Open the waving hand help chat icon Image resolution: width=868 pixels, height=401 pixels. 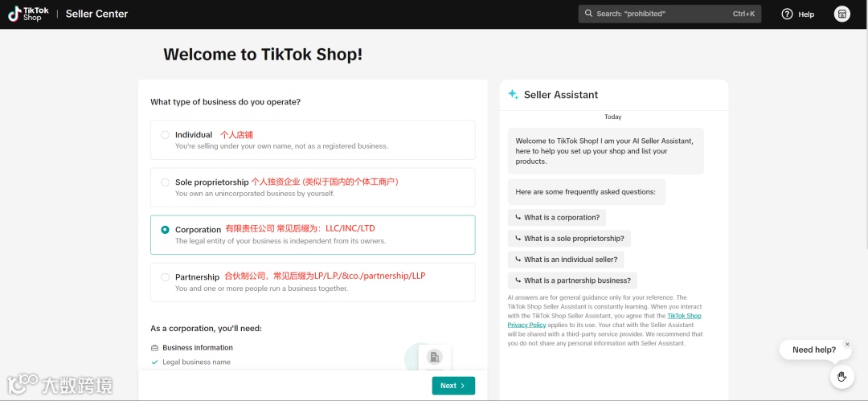coord(842,377)
